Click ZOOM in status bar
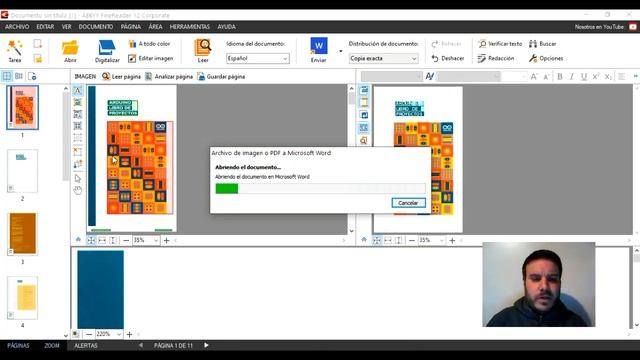 52,345
